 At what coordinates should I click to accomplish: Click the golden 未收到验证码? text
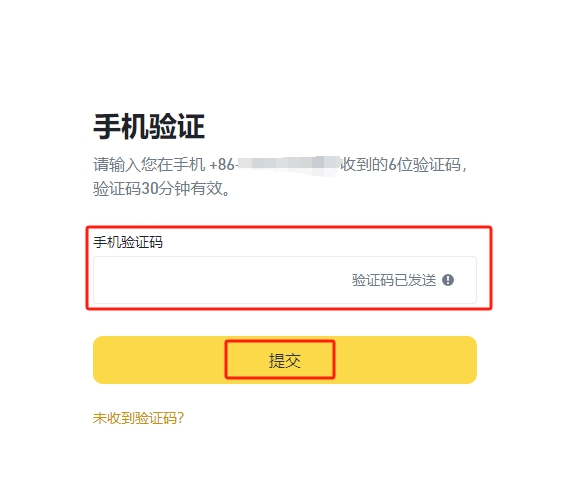click(138, 418)
